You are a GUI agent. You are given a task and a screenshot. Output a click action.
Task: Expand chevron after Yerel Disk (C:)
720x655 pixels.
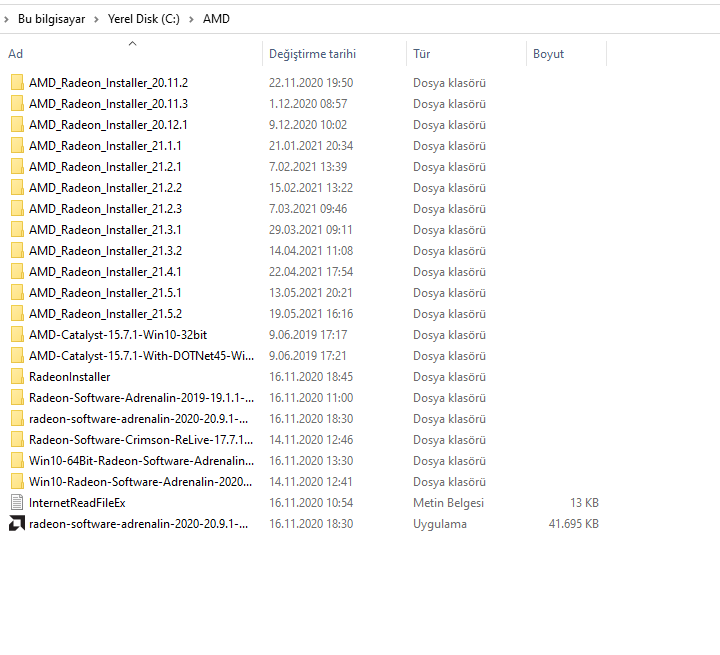(191, 19)
